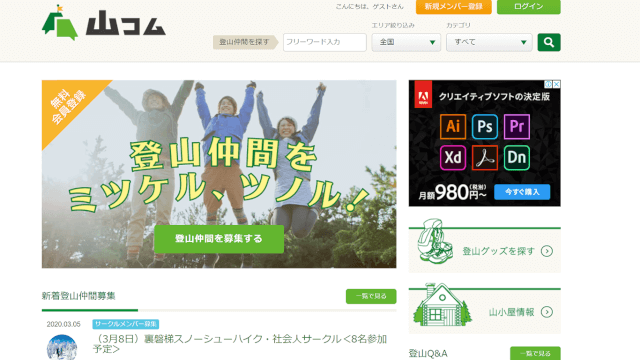The width and height of the screenshot is (640, 360).
Task: Click the Premiere Pr icon in ad
Action: pyautogui.click(x=517, y=127)
